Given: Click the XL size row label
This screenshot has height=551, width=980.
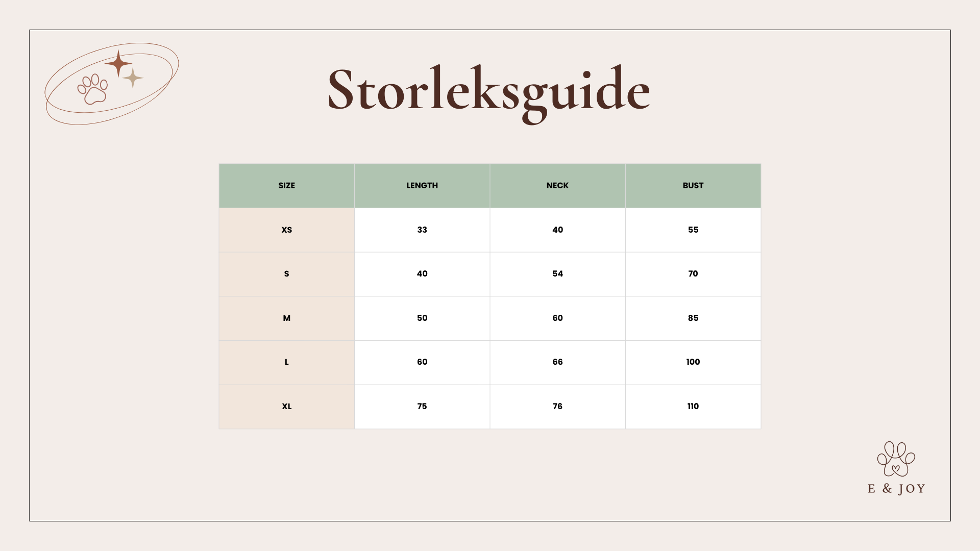Looking at the screenshot, I should [x=286, y=407].
